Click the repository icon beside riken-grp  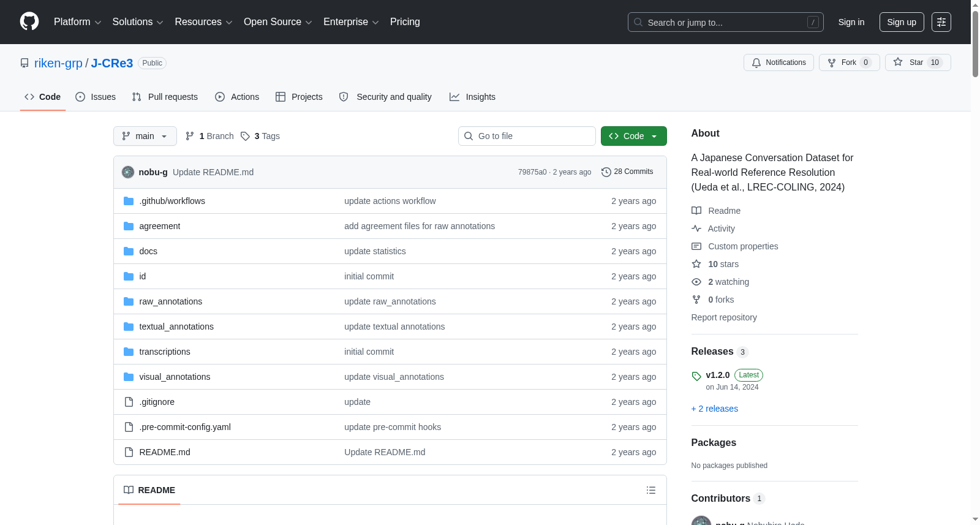24,63
